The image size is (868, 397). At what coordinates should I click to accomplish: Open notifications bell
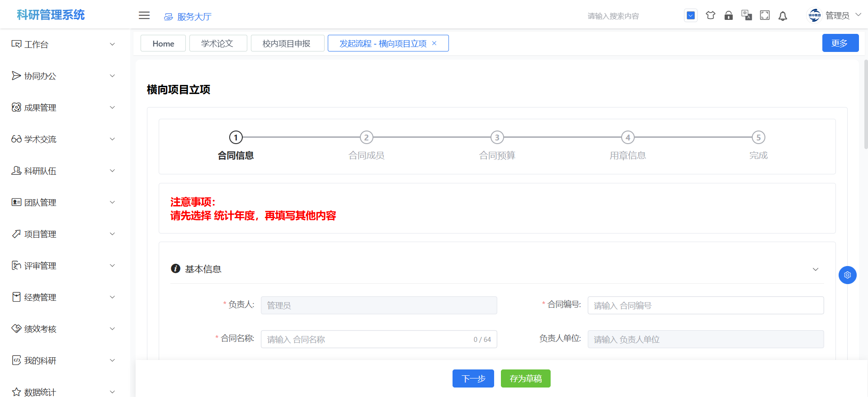pos(783,16)
